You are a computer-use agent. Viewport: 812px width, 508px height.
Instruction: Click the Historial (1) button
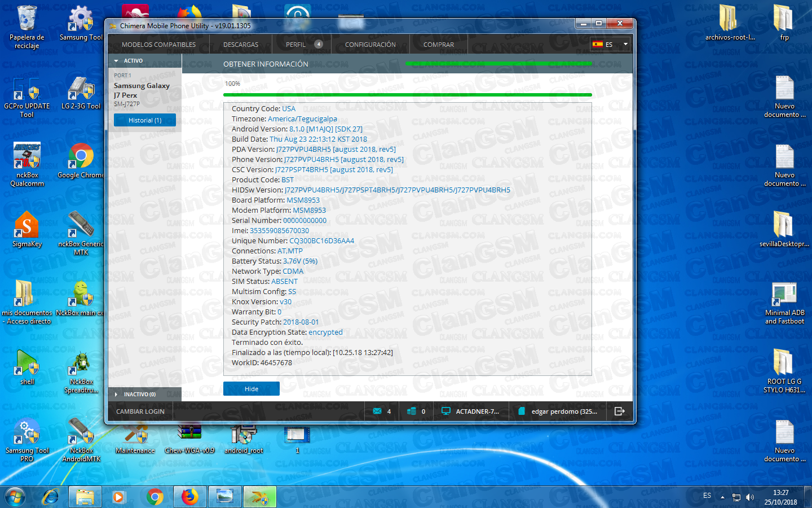click(x=145, y=120)
